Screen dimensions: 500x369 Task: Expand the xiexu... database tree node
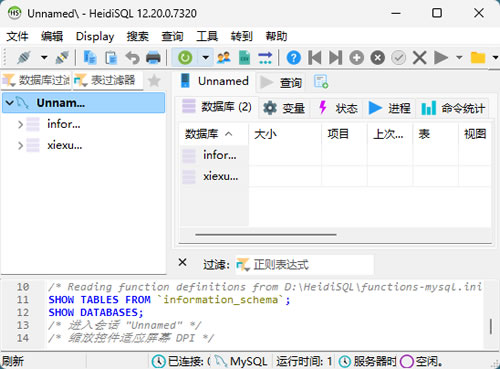20,146
